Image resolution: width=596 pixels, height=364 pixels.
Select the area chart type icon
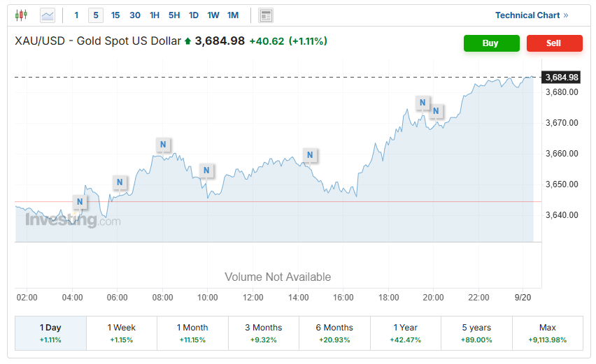pos(48,15)
